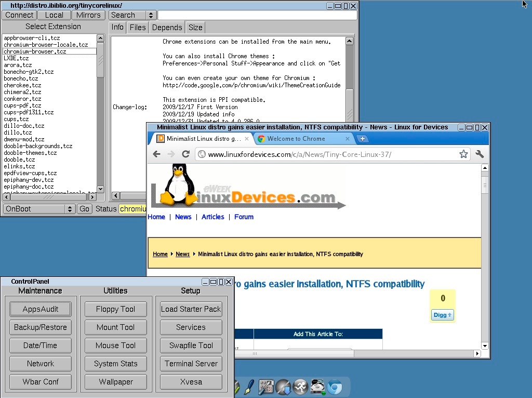Screen dimensions: 532x398
Task: Click News in the yellow breadcrumb bar
Action: (x=182, y=254)
